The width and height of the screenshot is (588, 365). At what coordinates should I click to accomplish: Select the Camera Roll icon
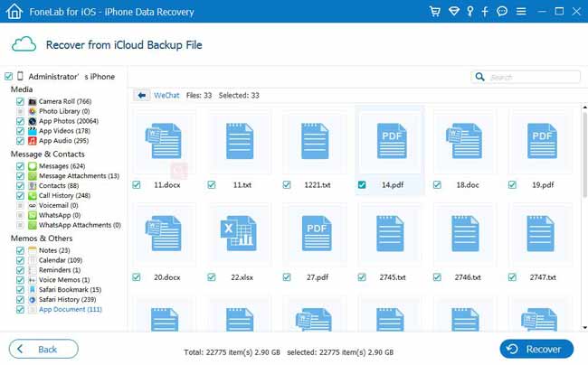[33, 101]
